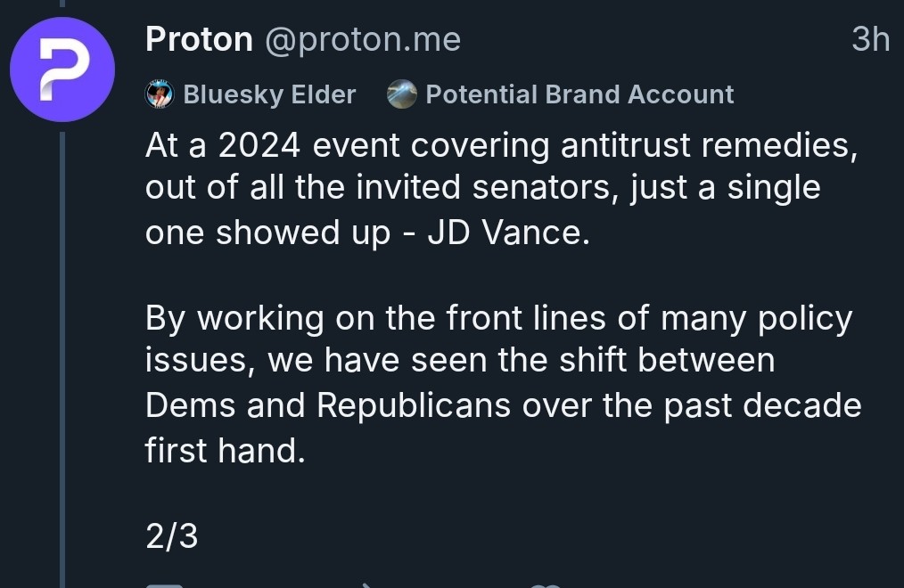Viewport: 904px width, 588px height.
Task: Click the name JD Vance in the post
Action: (x=508, y=233)
